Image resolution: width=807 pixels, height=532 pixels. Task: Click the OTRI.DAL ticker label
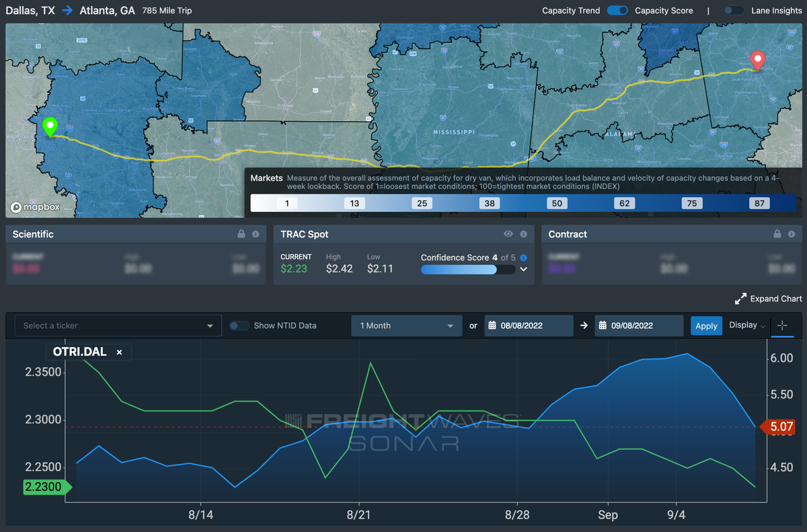tap(81, 352)
